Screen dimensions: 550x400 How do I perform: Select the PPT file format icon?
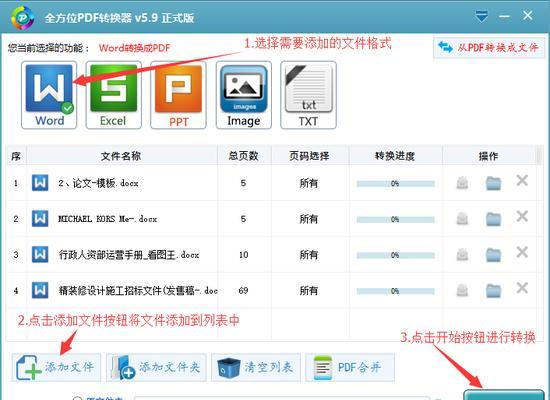178,95
